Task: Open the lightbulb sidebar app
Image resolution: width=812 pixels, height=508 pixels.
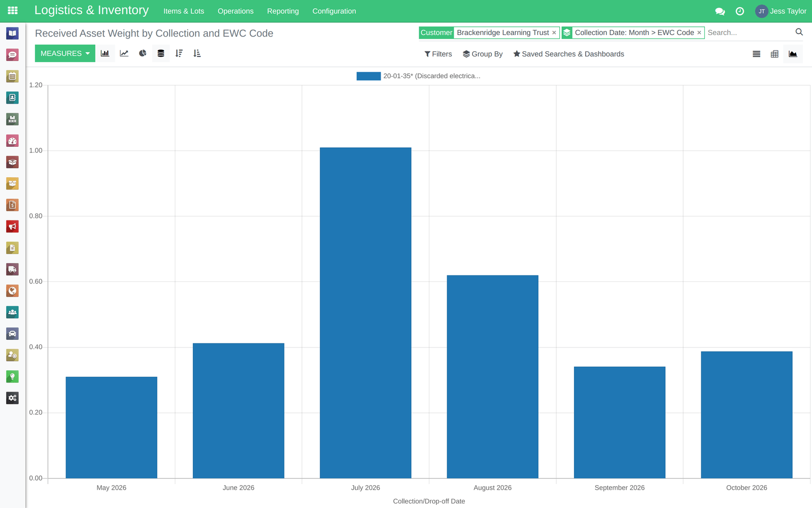Action: click(13, 376)
